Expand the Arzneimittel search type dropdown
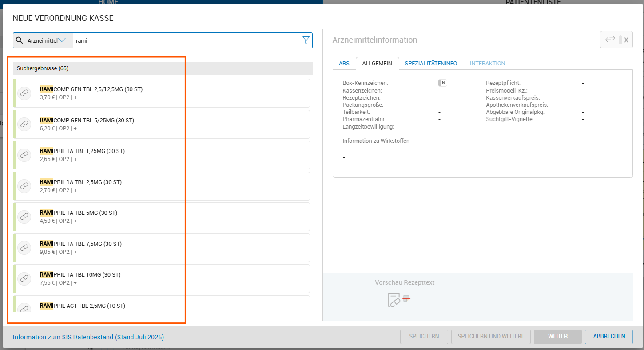644x350 pixels. pos(47,40)
